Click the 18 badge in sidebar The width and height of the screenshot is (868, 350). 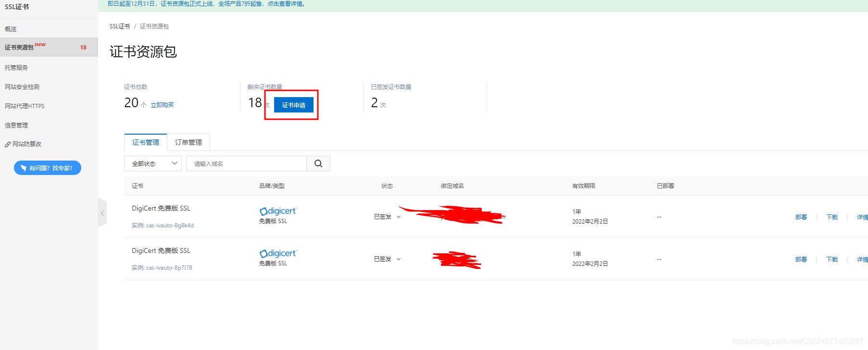click(x=83, y=47)
